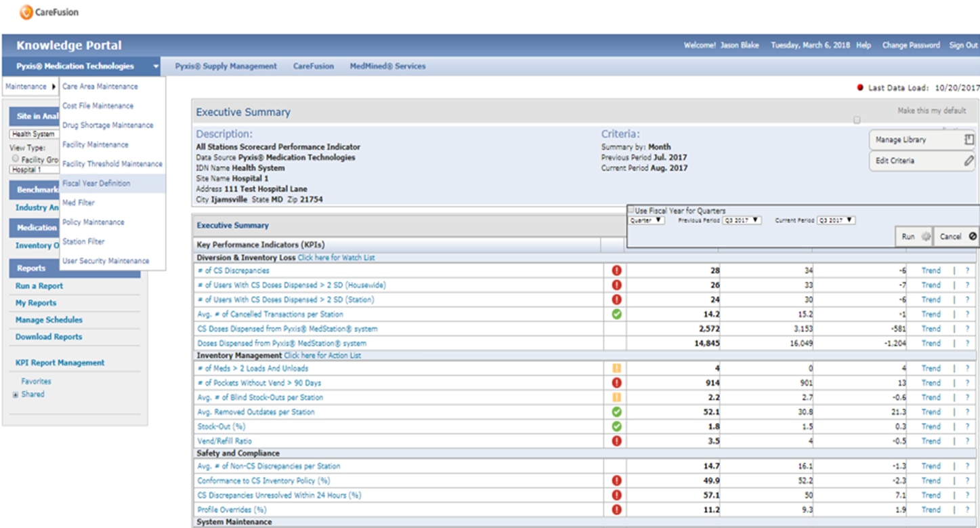The height and width of the screenshot is (528, 980).
Task: Check the Make this my default box
Action: coord(857,120)
